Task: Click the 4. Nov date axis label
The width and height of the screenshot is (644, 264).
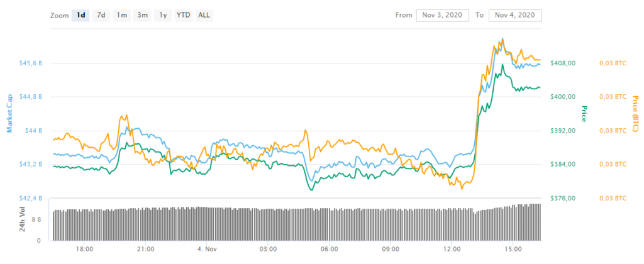Action: coord(207,249)
